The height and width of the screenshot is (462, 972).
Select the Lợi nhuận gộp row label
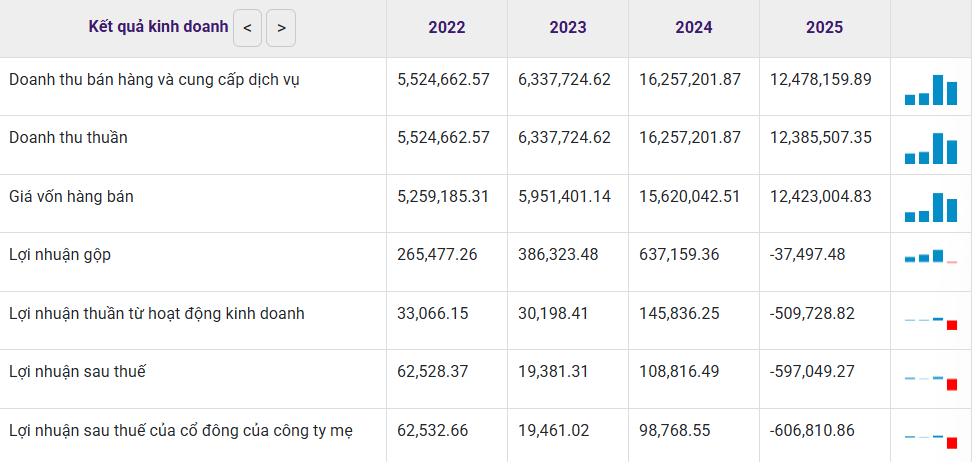click(60, 255)
